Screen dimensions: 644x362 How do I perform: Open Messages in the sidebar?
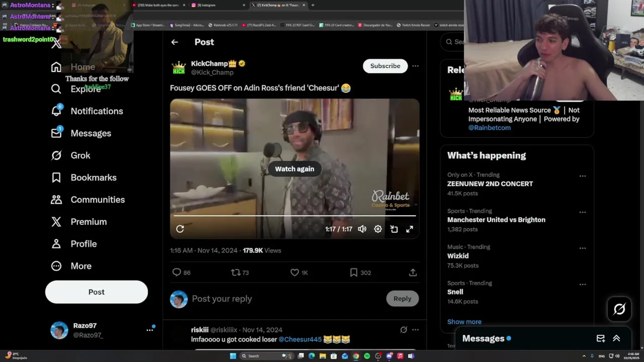(x=81, y=133)
